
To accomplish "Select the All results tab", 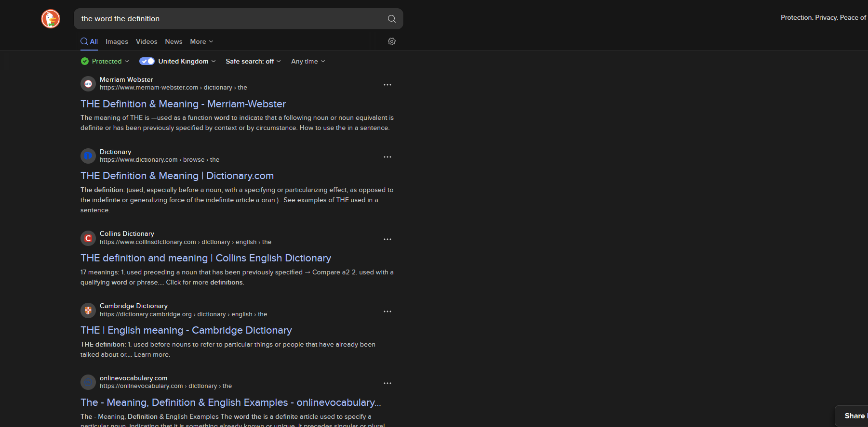I will 89,41.
